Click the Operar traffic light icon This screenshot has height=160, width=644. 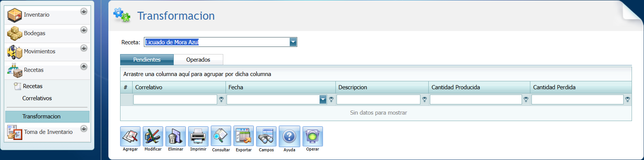(x=313, y=136)
